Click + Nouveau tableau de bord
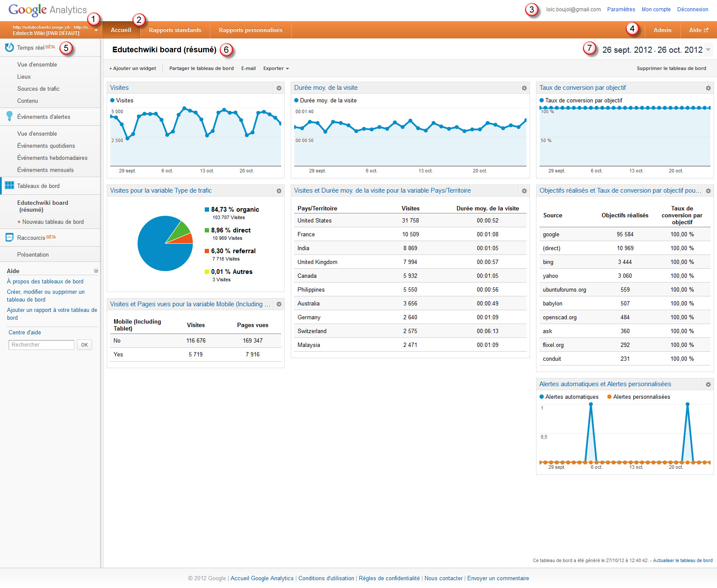Image resolution: width=717 pixels, height=588 pixels. [x=51, y=222]
